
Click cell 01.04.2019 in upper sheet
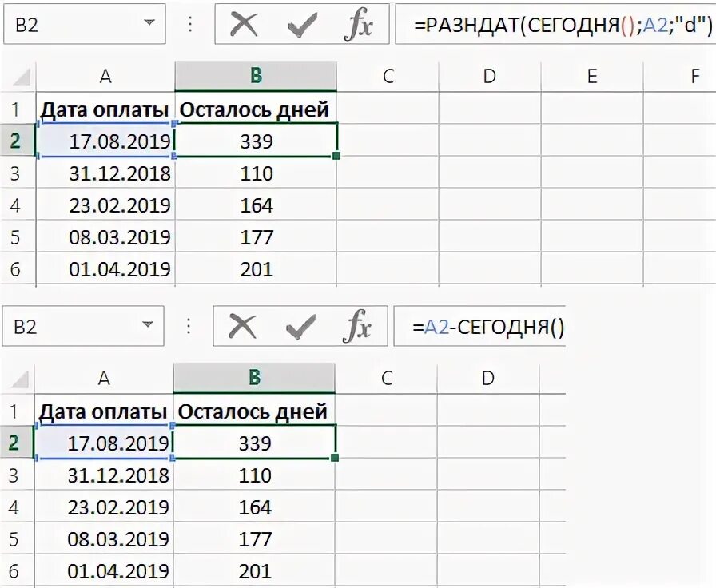[105, 268]
